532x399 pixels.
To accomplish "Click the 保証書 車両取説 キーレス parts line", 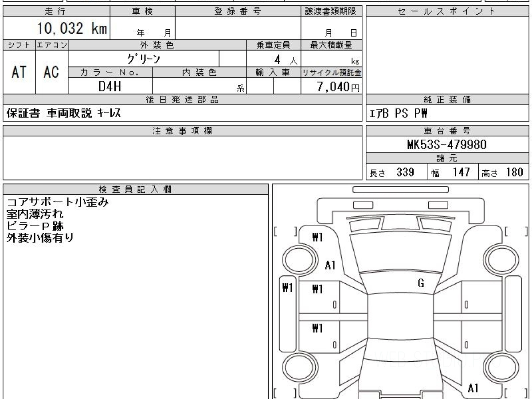I will point(63,113).
